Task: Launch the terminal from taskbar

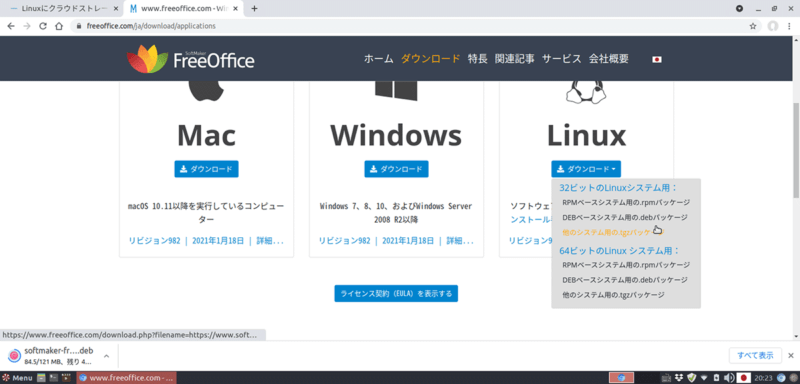Action: (54, 378)
